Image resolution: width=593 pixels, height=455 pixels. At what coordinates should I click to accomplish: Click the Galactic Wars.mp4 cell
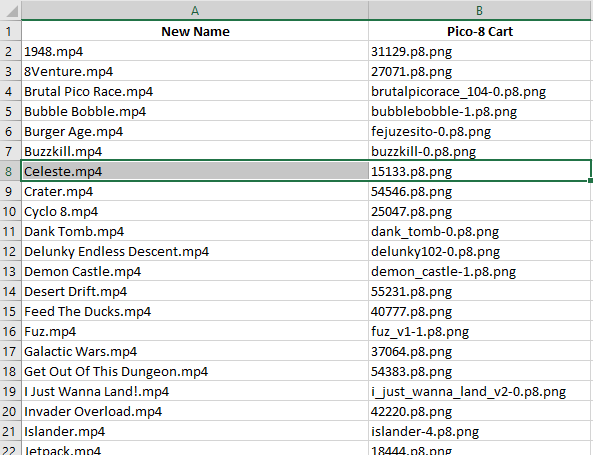195,351
